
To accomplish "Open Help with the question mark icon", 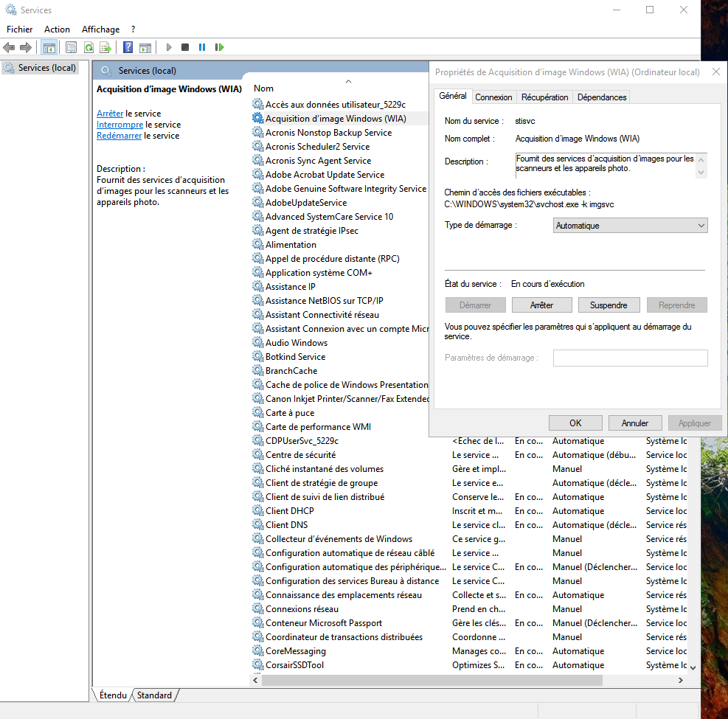I will tap(128, 47).
